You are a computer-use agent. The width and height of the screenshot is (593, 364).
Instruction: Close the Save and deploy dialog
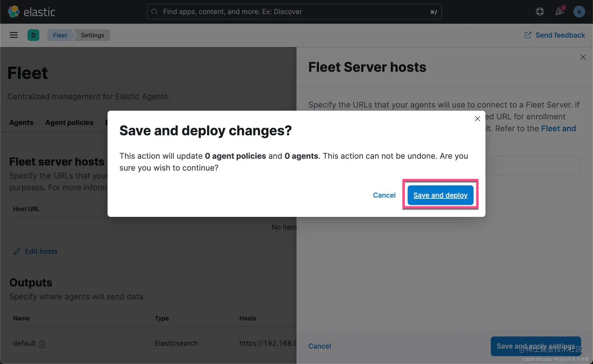pos(477,118)
